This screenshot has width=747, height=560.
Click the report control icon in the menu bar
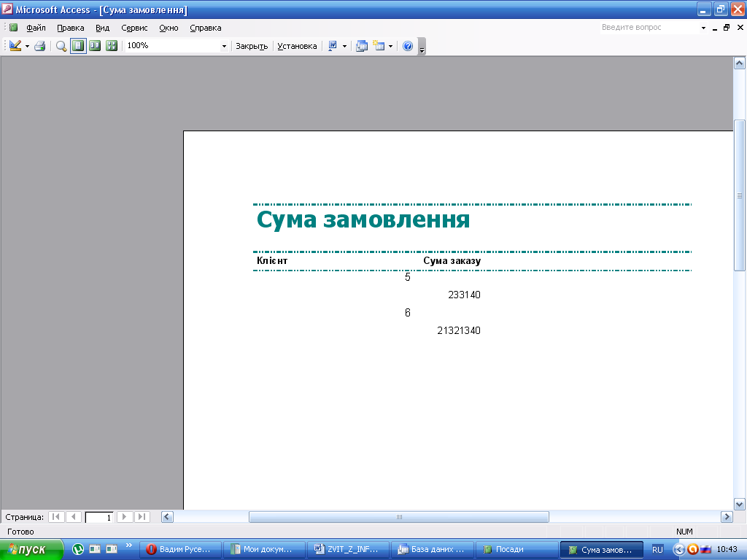click(13, 28)
